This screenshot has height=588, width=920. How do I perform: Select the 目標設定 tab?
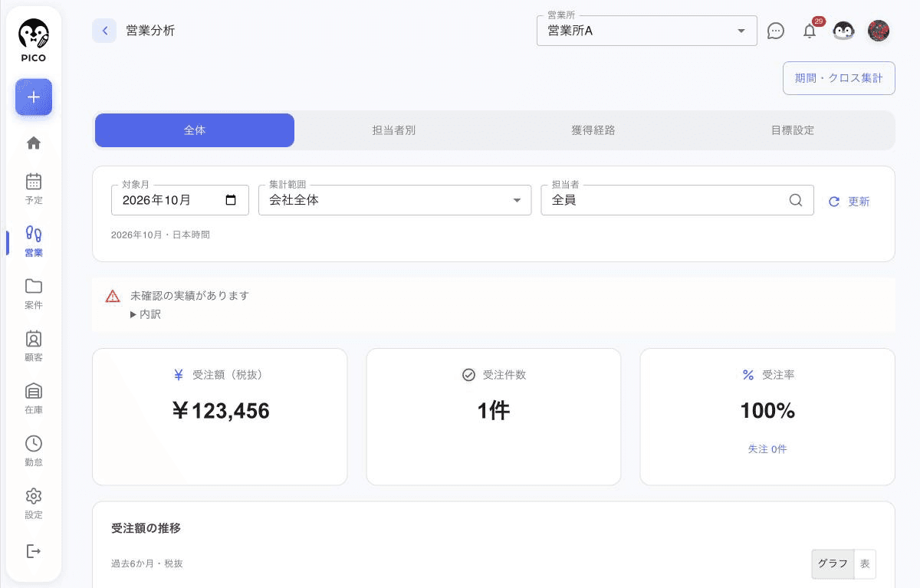click(793, 130)
